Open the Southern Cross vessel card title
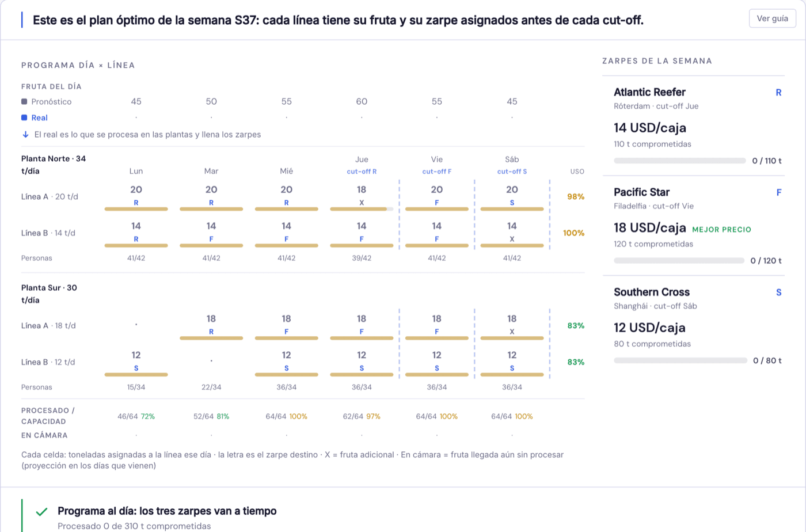 pos(652,292)
